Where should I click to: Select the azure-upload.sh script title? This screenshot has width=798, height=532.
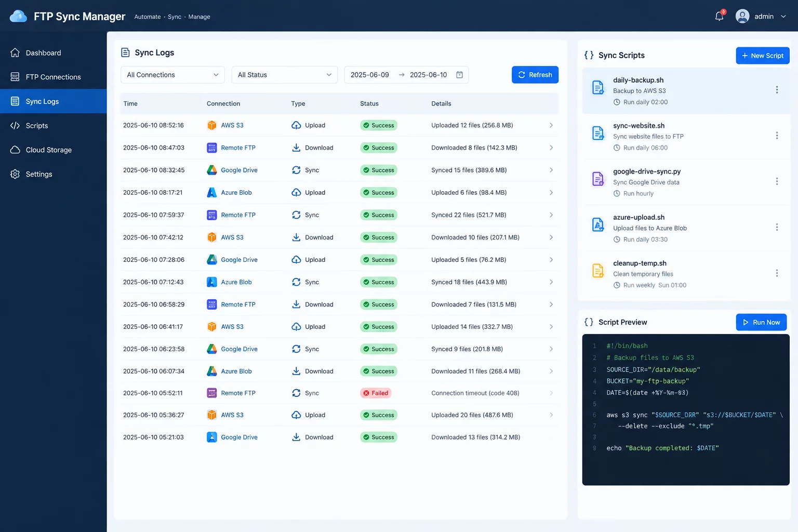point(639,217)
